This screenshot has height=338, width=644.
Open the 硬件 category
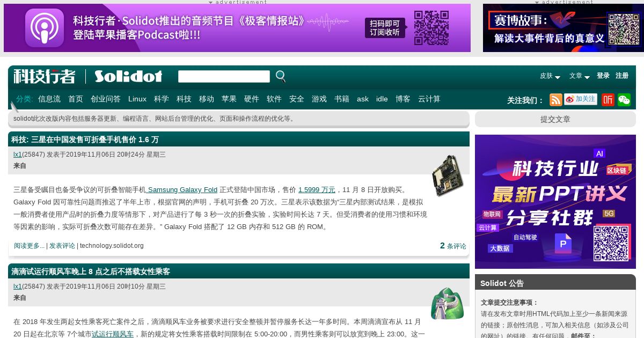(x=252, y=99)
